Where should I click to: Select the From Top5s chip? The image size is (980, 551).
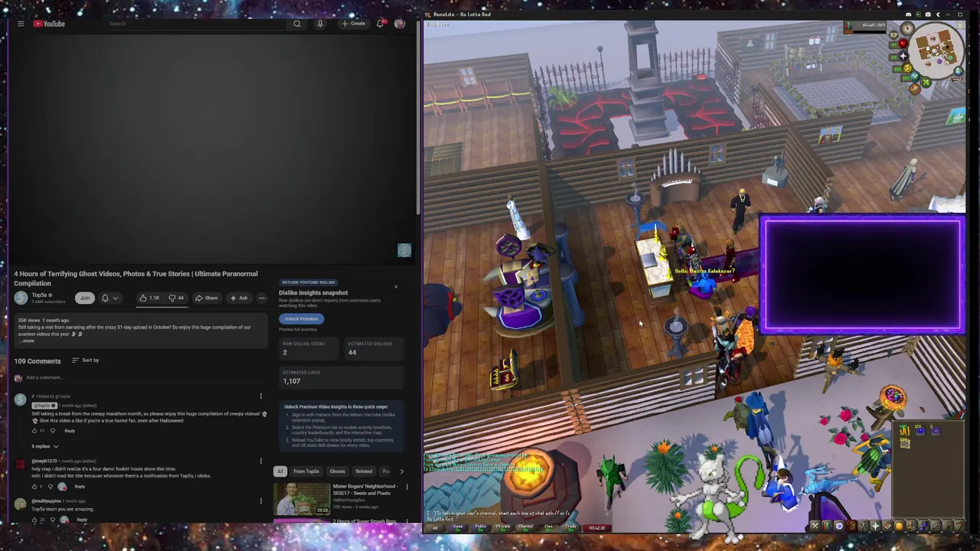pos(306,471)
